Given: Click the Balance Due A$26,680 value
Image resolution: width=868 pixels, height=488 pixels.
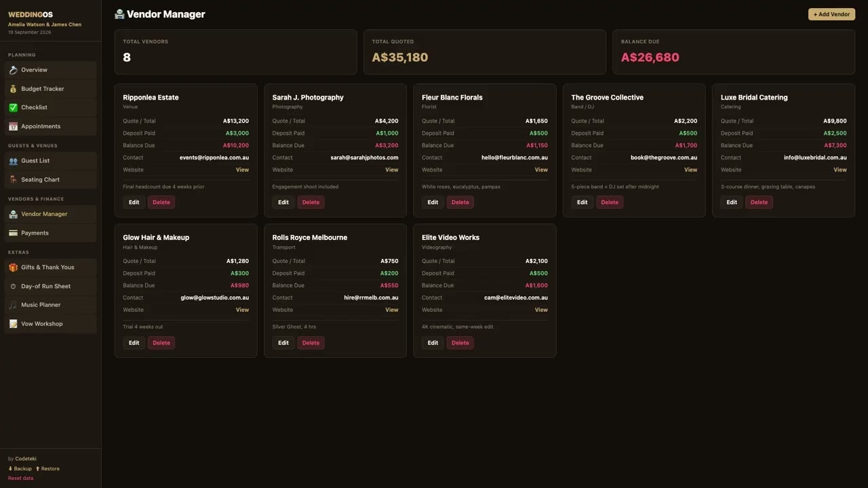Looking at the screenshot, I should click(650, 58).
